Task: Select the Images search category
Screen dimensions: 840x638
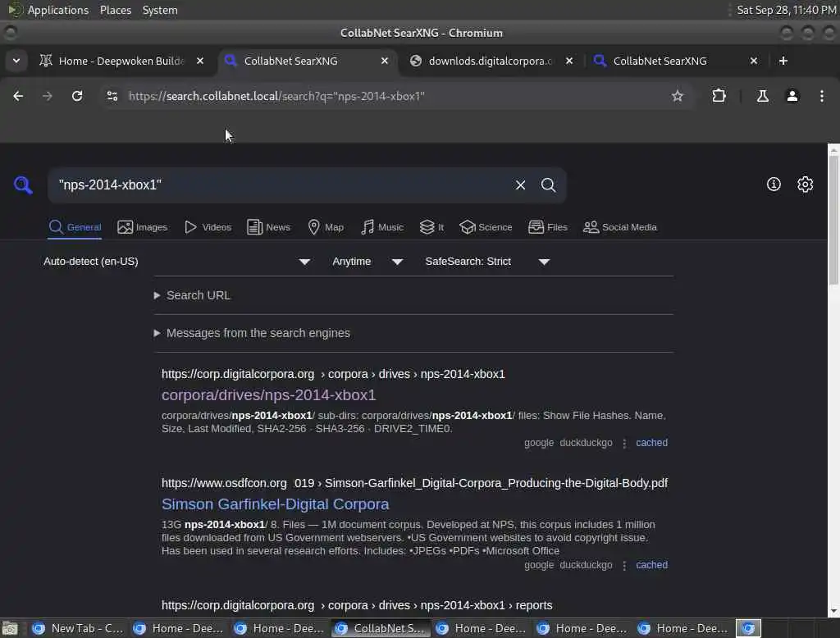Action: (143, 227)
